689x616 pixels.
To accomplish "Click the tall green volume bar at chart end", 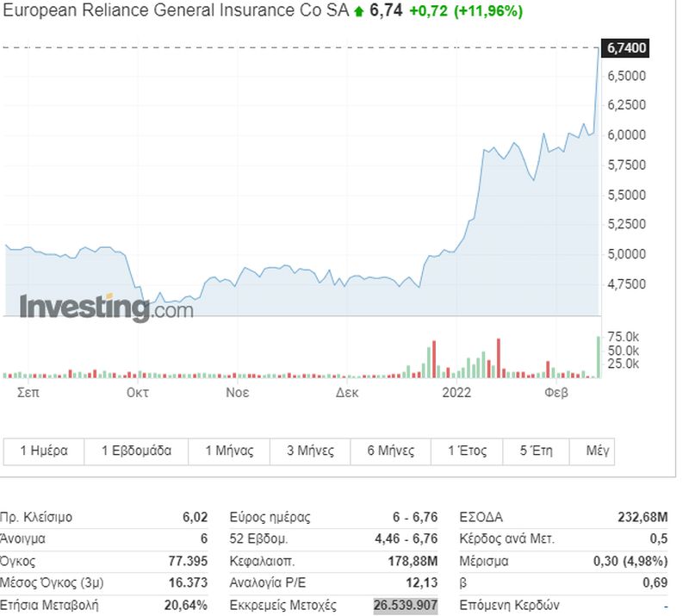I will pyautogui.click(x=598, y=357).
